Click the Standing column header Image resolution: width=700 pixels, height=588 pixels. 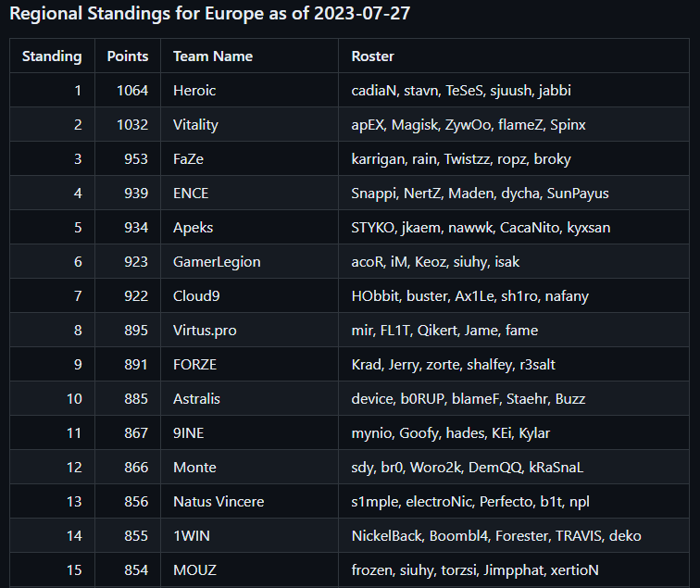[x=52, y=56]
